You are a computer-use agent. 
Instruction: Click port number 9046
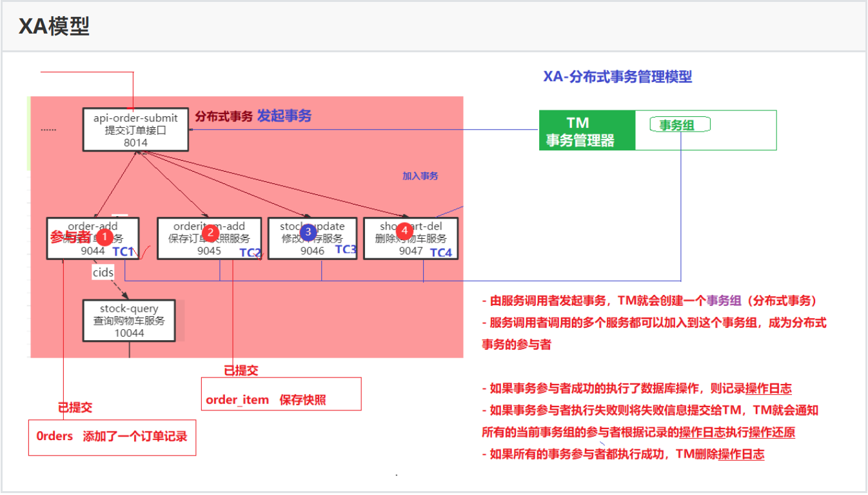pos(312,251)
